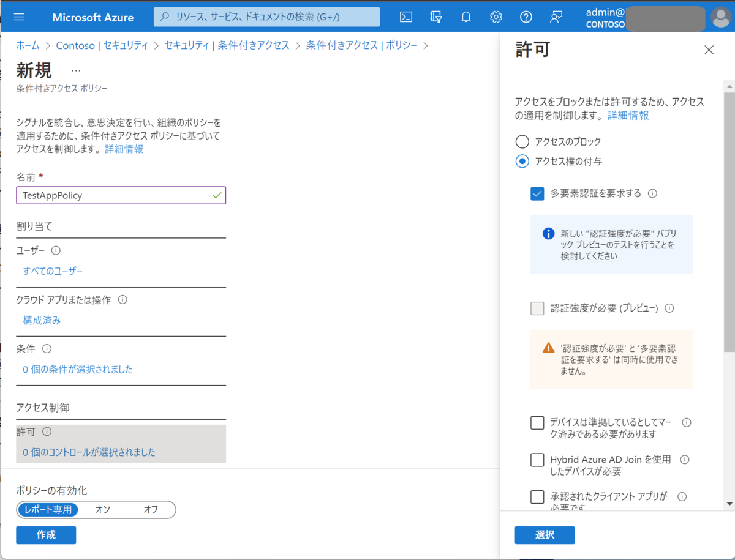
Task: Click the ポリシーの有効化 label
Action: pos(52,490)
